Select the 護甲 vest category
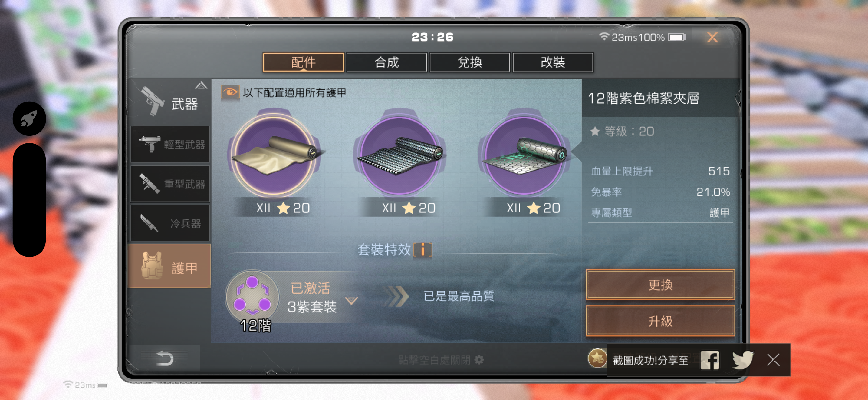 point(169,266)
